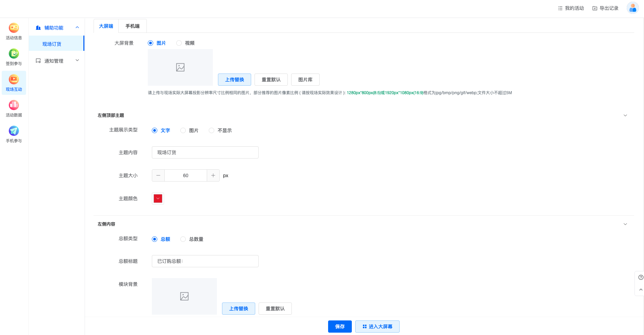The width and height of the screenshot is (644, 335).
Task: Click the help question mark icon
Action: 641,277
